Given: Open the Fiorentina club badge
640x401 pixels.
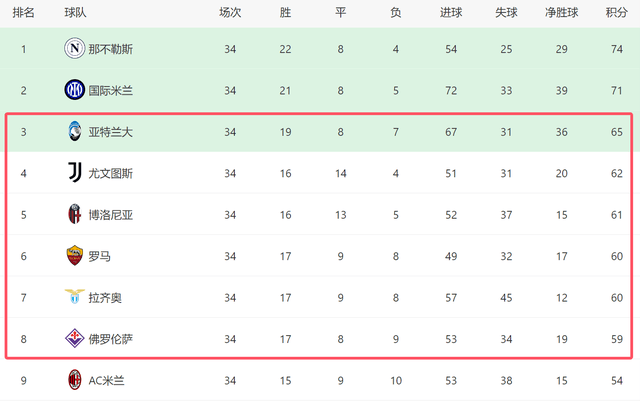Looking at the screenshot, I should click(74, 339).
